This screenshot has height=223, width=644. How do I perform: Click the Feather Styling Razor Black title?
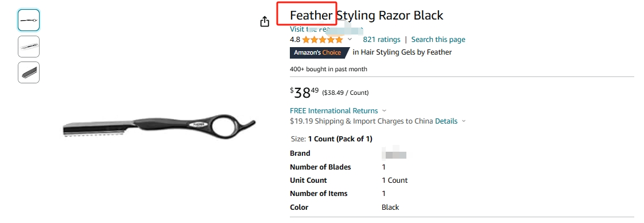(366, 15)
